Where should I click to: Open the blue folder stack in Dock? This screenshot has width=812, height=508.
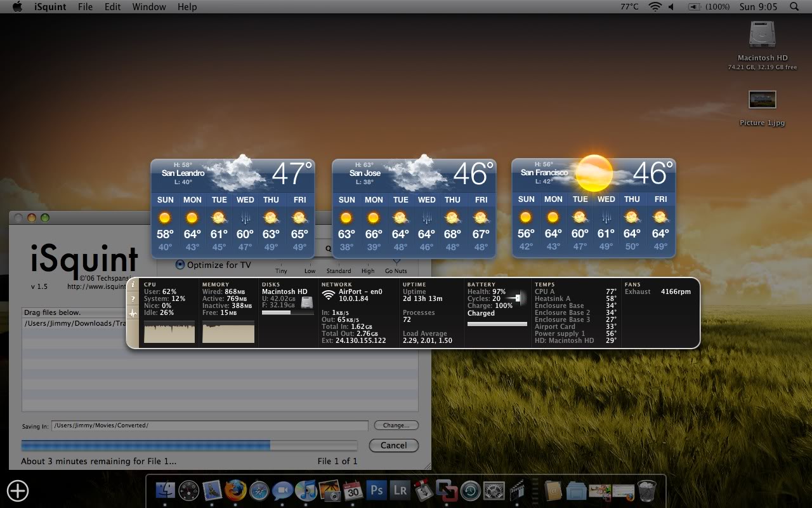tap(577, 491)
